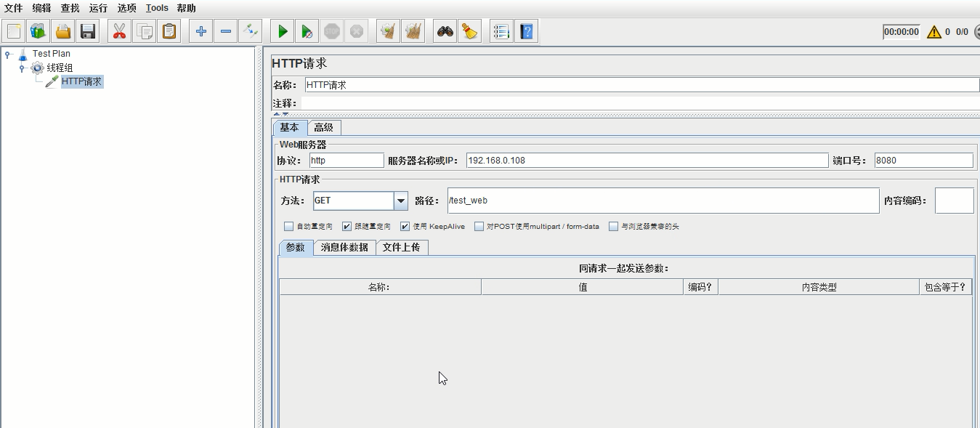Screen dimensions: 980x428
Task: Start the test with green play icon
Action: click(x=283, y=31)
